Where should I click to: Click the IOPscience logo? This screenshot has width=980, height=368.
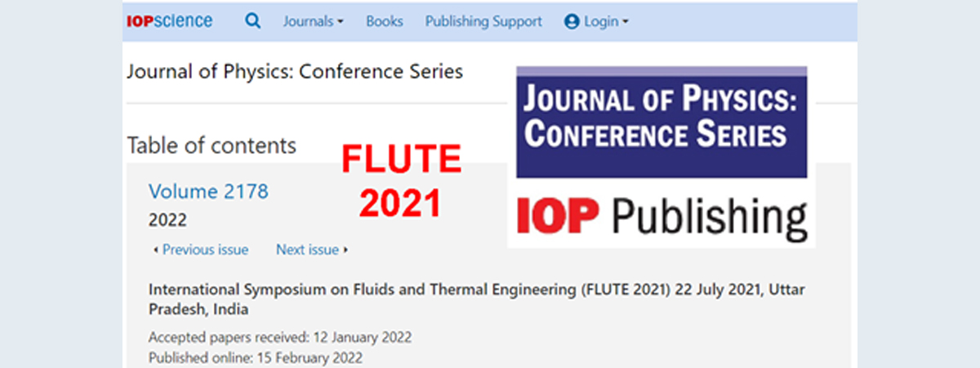(x=170, y=21)
